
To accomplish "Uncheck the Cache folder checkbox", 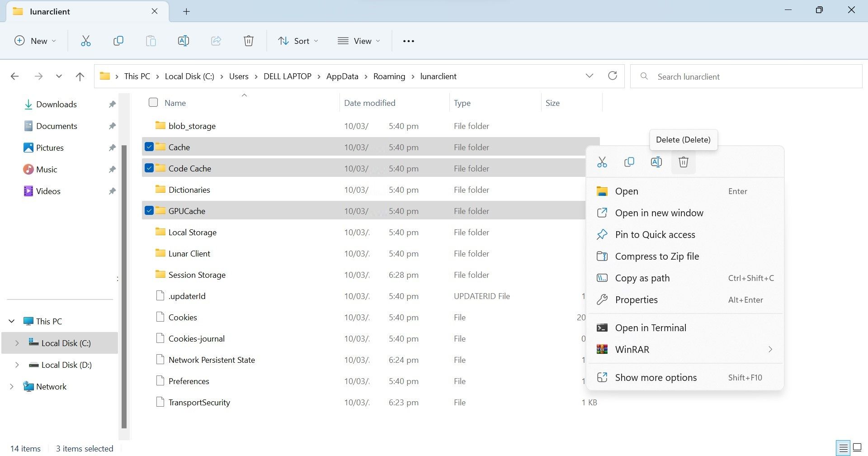I will click(149, 147).
